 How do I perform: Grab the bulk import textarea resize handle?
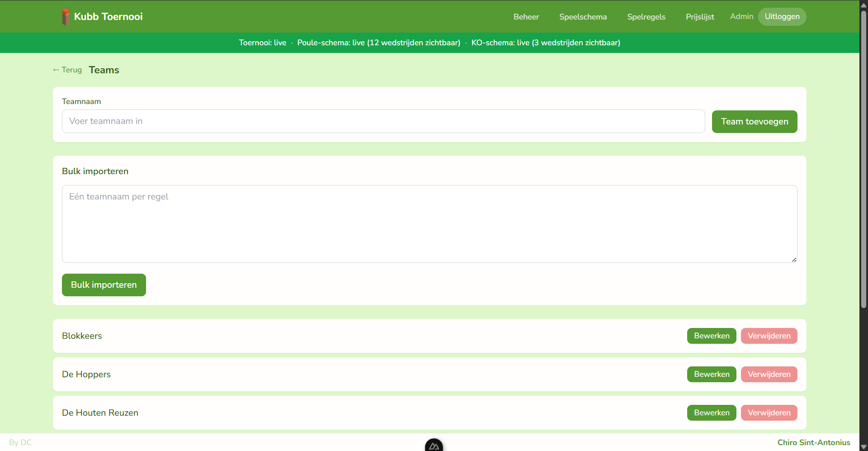pyautogui.click(x=794, y=260)
